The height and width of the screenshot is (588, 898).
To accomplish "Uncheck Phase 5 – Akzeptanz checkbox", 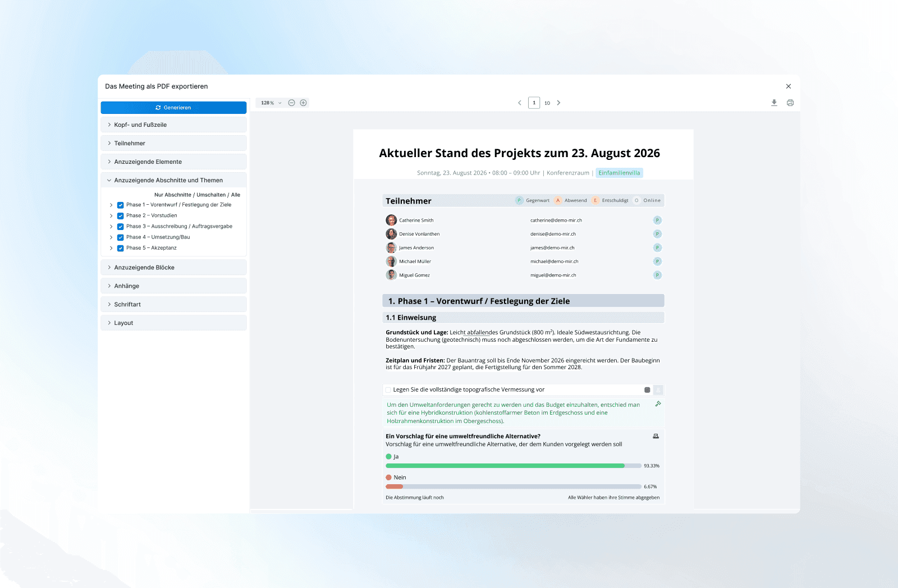I will click(x=120, y=248).
